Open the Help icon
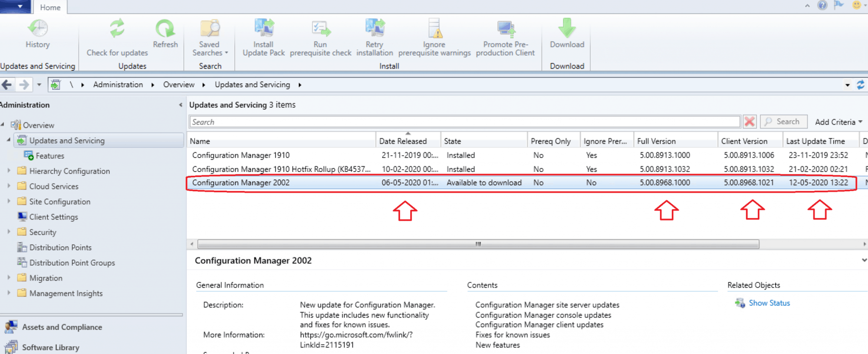Viewport: 868px width, 354px height. pos(822,5)
